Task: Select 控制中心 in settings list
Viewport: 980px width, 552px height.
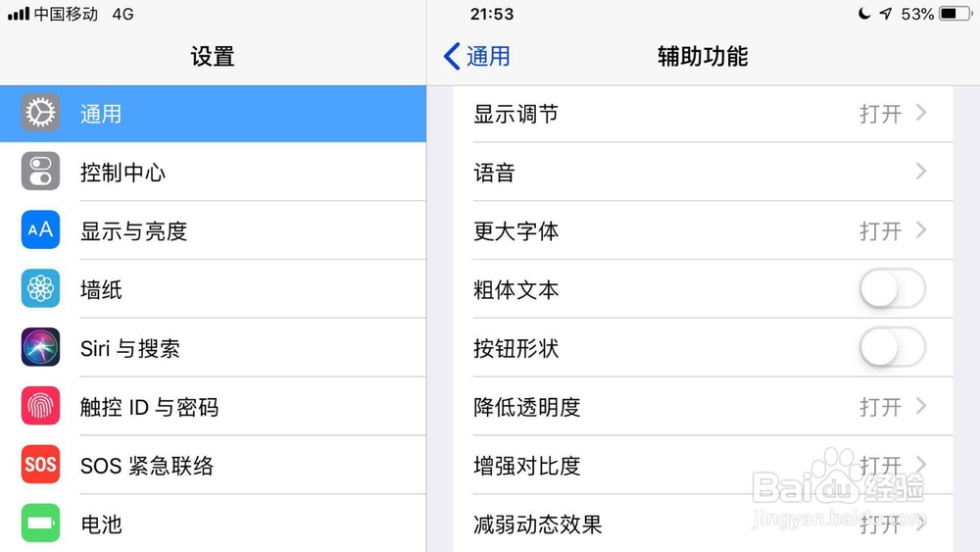Action: click(122, 173)
